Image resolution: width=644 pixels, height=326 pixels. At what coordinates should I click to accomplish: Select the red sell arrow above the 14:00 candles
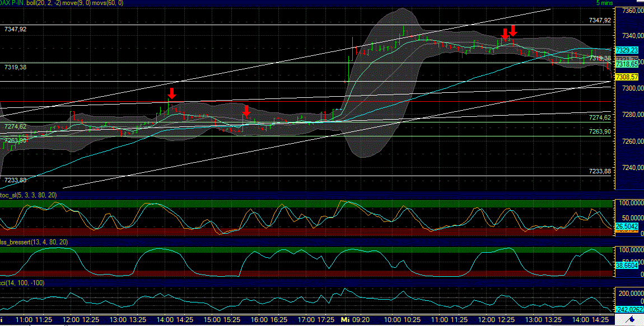point(171,93)
